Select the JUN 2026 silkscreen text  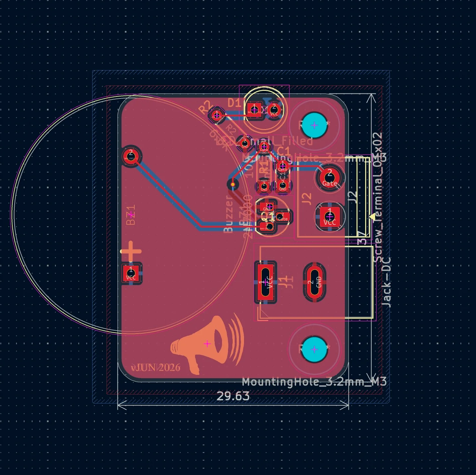click(156, 367)
